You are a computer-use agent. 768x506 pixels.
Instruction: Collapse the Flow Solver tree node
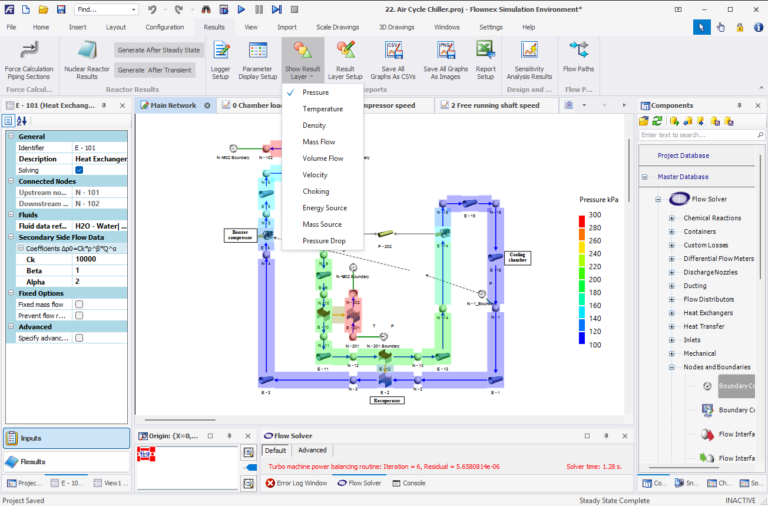click(x=658, y=199)
